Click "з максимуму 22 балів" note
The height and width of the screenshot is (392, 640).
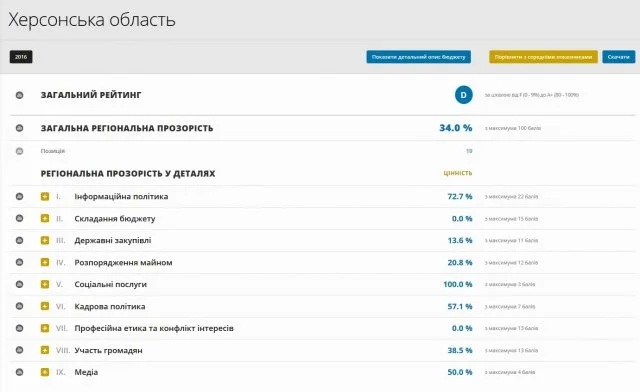(x=511, y=197)
